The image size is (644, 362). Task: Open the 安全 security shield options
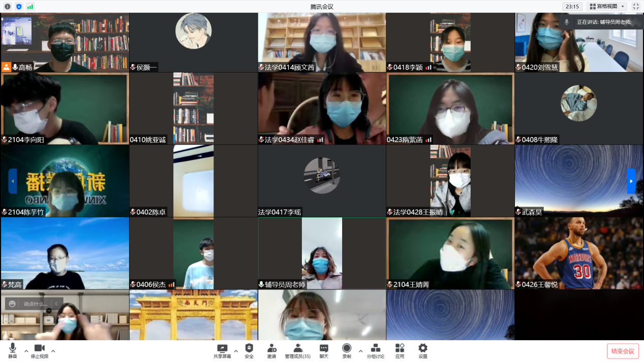(x=249, y=350)
